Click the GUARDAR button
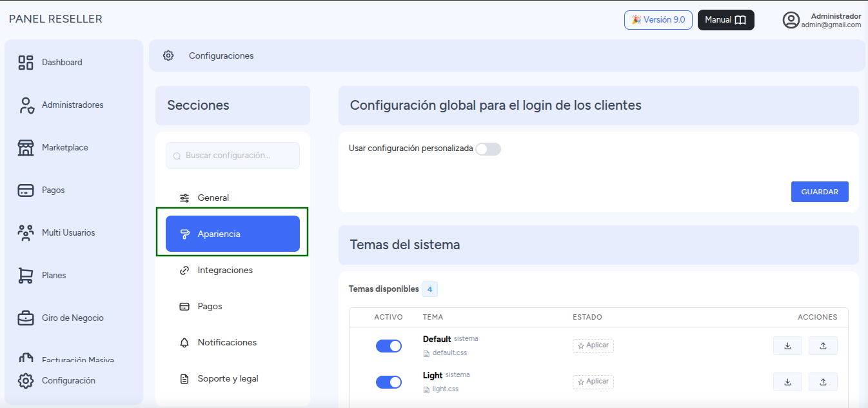 pos(820,192)
